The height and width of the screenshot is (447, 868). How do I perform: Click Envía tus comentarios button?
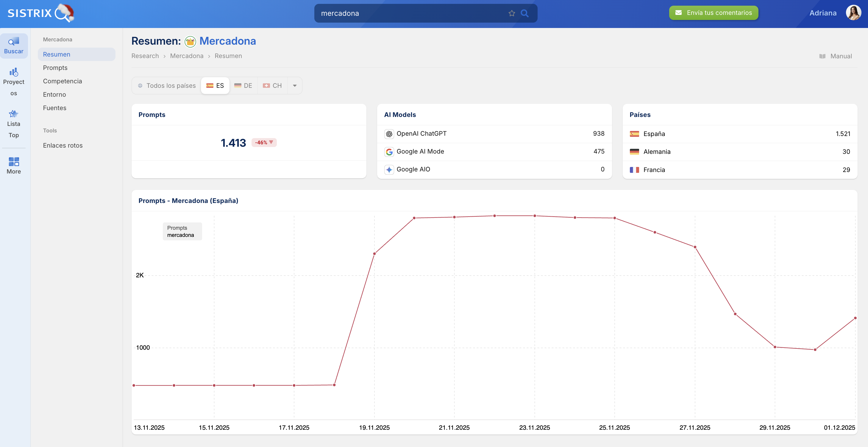click(713, 13)
